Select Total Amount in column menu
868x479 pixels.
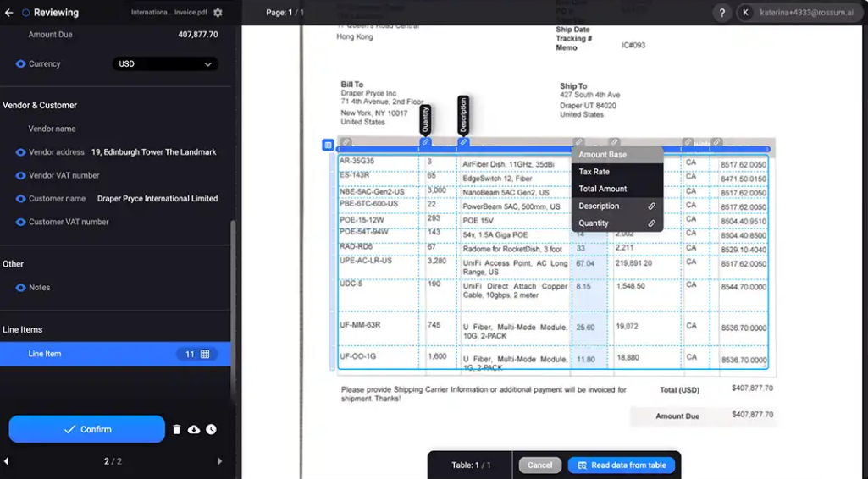(x=617, y=190)
